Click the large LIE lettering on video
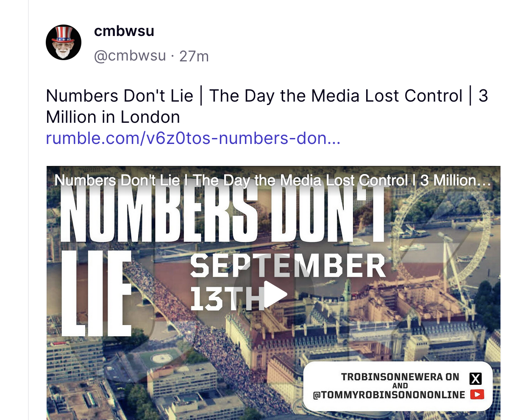Screen dimensions: 506x420 coord(96,293)
